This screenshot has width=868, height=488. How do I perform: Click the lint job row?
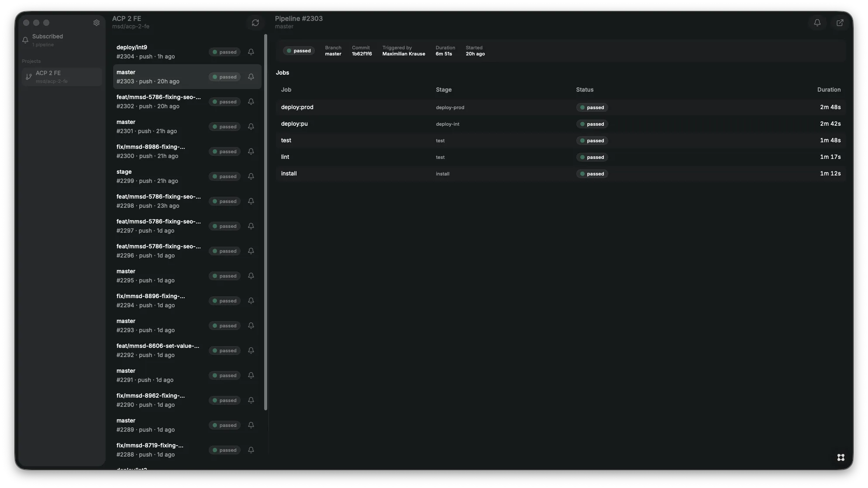click(x=561, y=157)
